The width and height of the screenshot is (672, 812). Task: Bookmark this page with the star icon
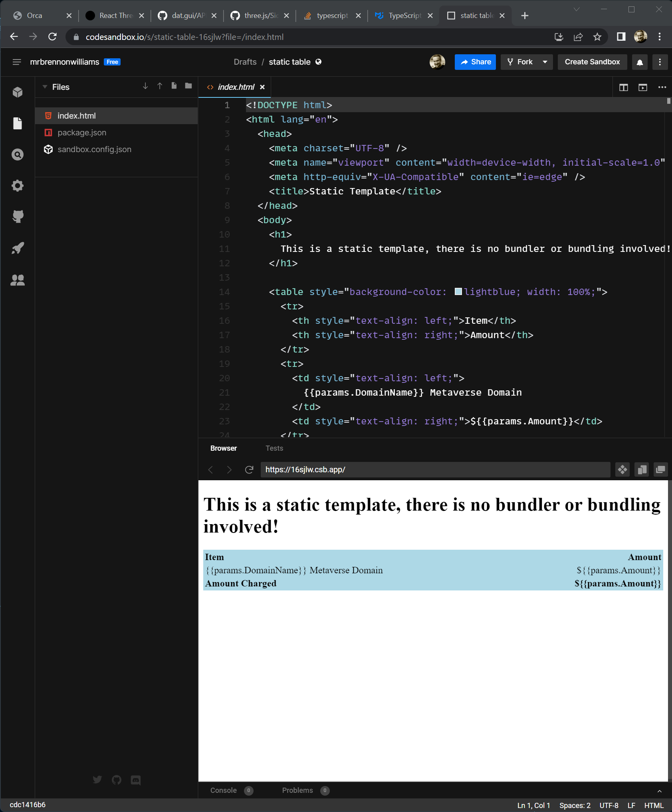pos(597,37)
